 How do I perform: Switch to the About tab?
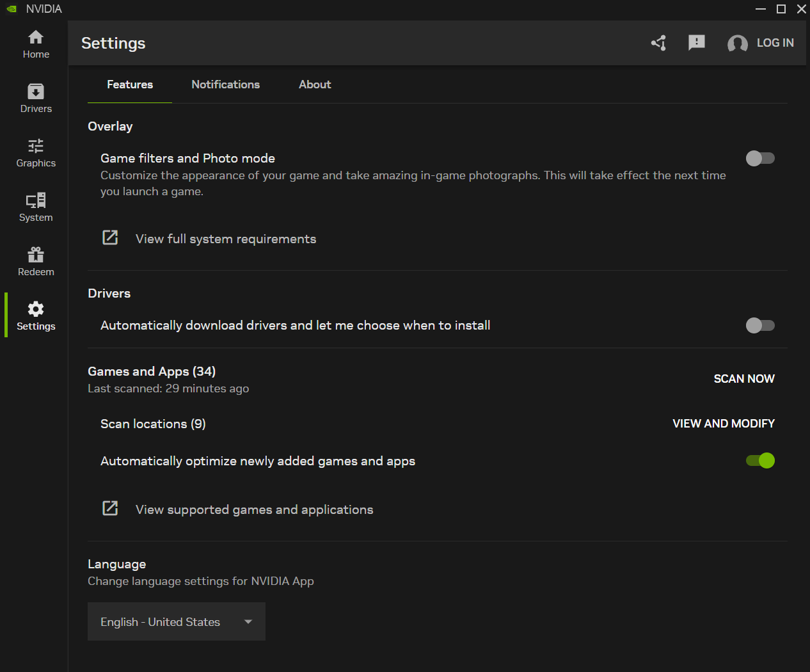click(x=315, y=84)
